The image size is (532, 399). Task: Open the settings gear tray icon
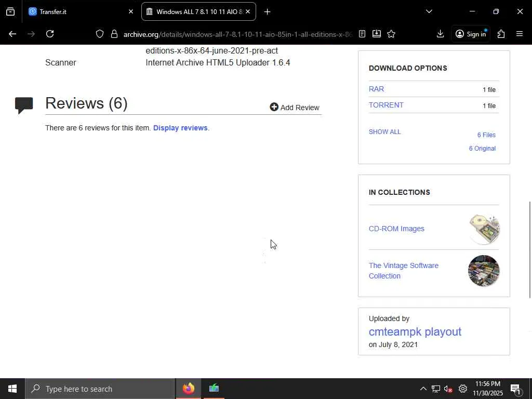[x=463, y=389]
